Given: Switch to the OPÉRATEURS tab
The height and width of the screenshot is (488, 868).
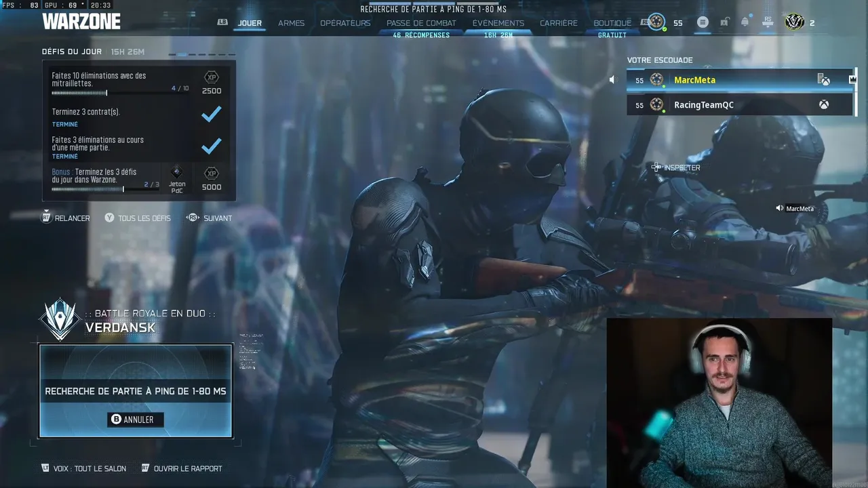Looking at the screenshot, I should pos(345,23).
